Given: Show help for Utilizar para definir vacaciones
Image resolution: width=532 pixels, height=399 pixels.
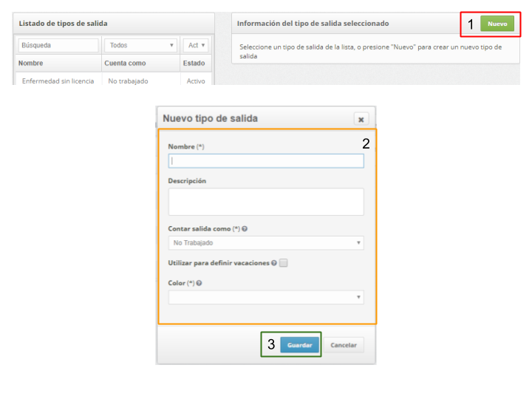Looking at the screenshot, I should [274, 263].
